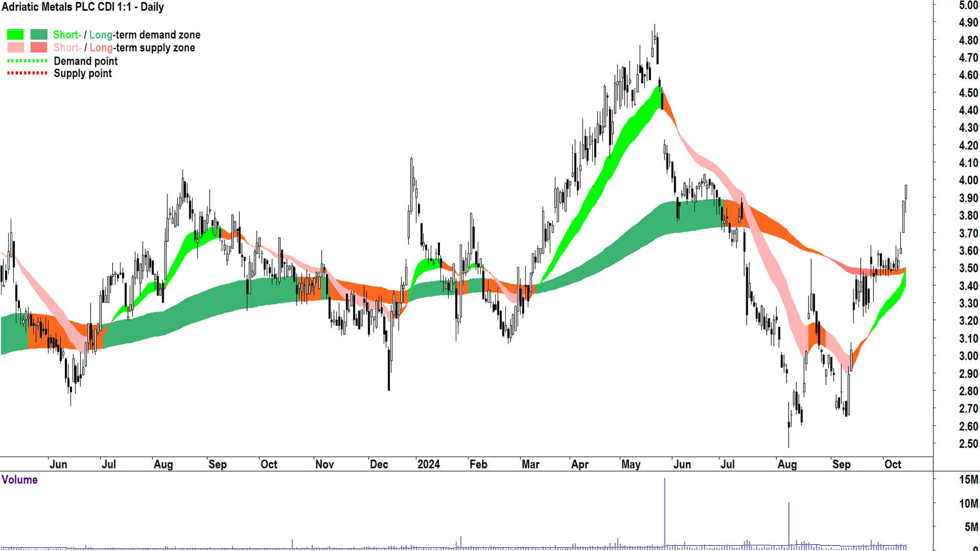Click the red dotted Supply point line sample
This screenshot has height=551, width=980.
pyautogui.click(x=27, y=73)
